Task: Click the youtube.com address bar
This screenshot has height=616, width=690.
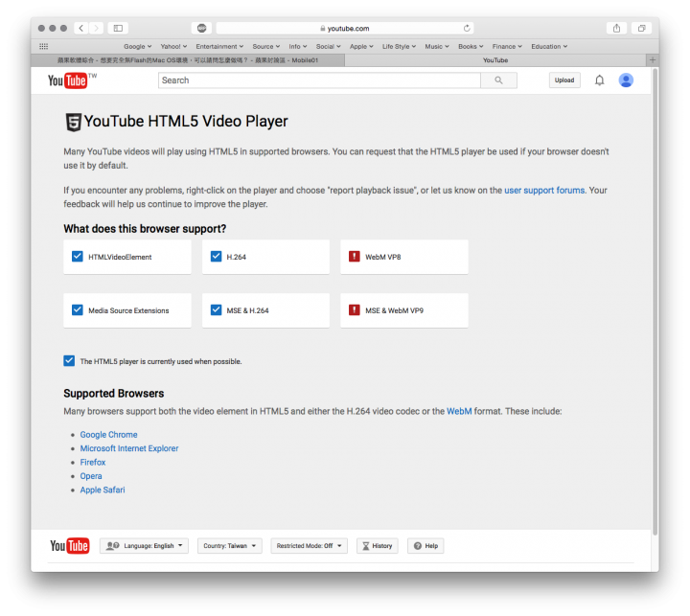Action: (345, 28)
